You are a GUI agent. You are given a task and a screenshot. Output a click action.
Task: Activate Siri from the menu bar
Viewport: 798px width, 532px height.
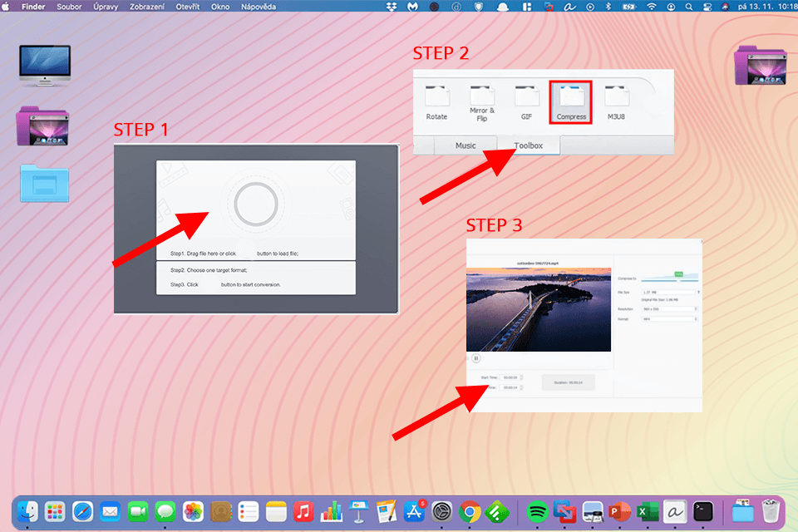pyautogui.click(x=725, y=7)
